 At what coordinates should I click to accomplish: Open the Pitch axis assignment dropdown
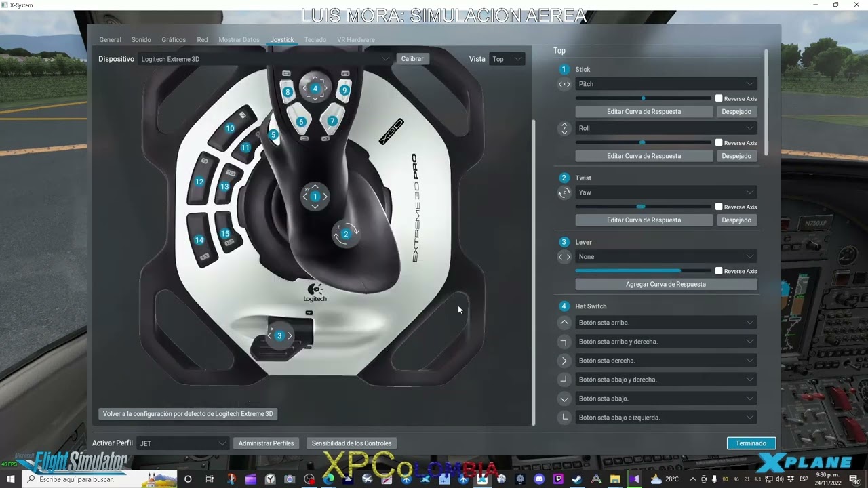pos(666,84)
